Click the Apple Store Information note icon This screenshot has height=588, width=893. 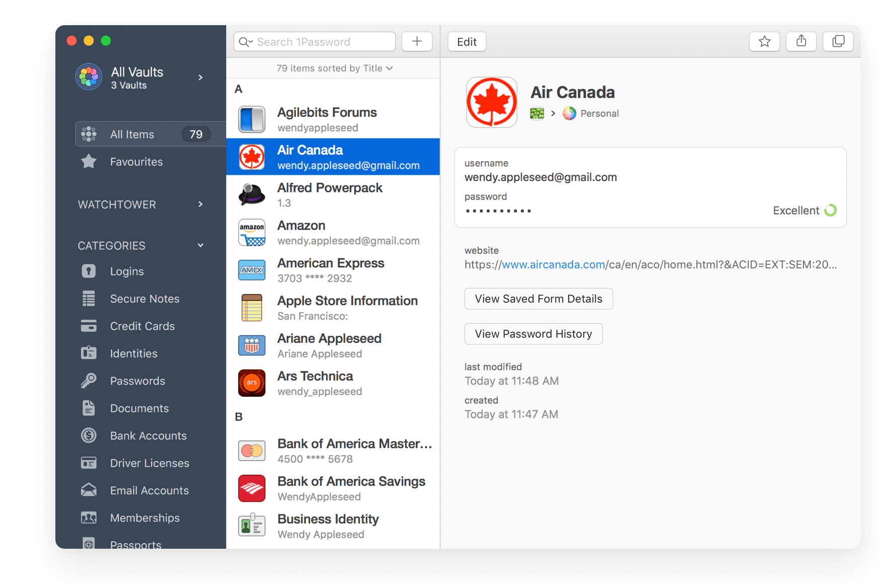252,308
